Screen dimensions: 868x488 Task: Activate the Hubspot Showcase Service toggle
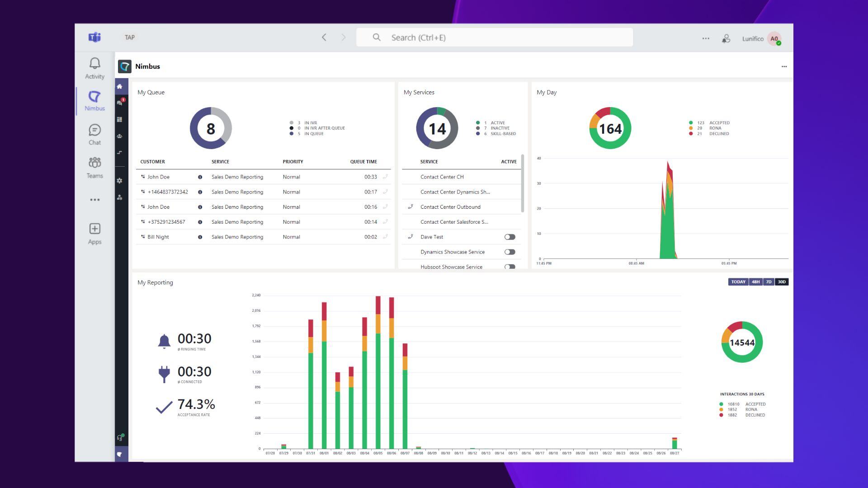tap(510, 267)
